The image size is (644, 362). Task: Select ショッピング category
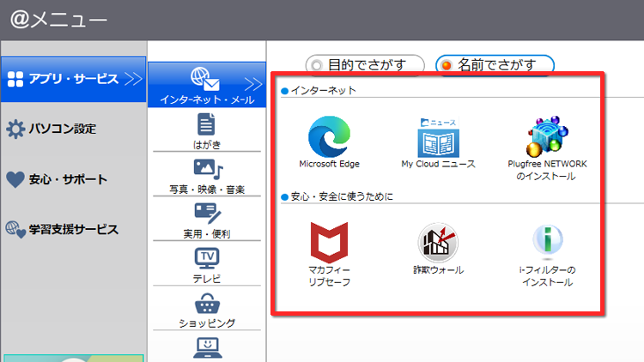point(207,310)
